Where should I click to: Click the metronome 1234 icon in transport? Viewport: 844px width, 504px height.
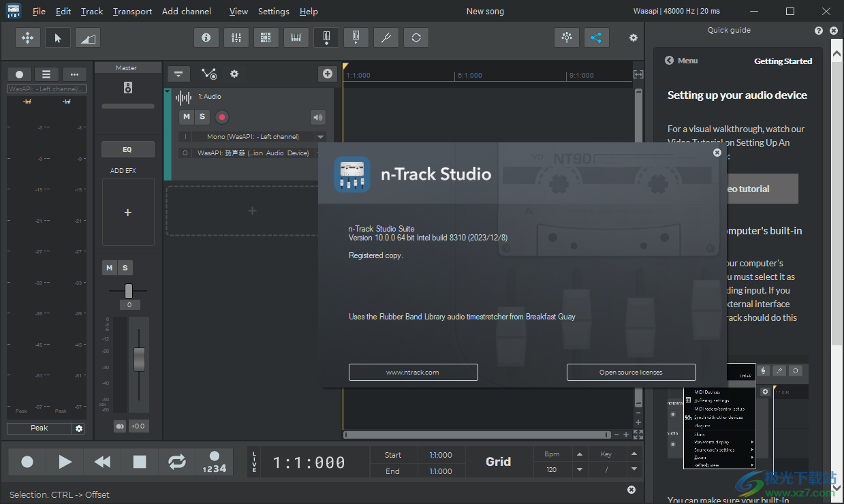pos(214,462)
